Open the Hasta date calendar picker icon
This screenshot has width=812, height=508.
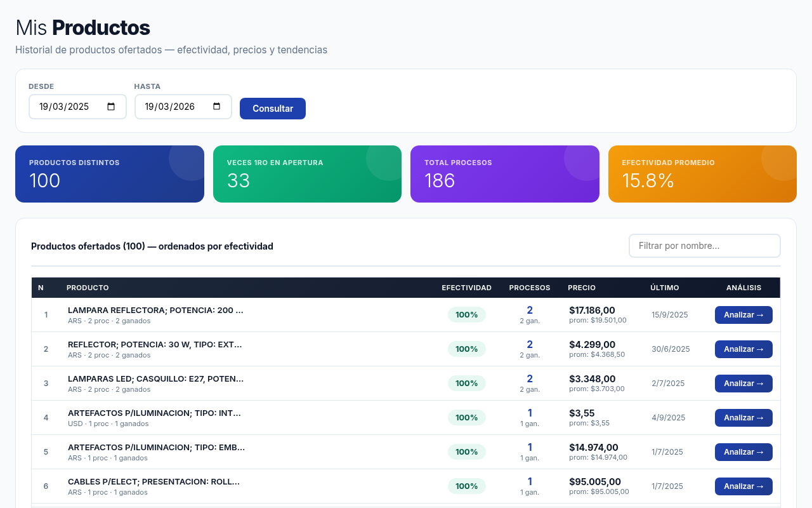[217, 107]
